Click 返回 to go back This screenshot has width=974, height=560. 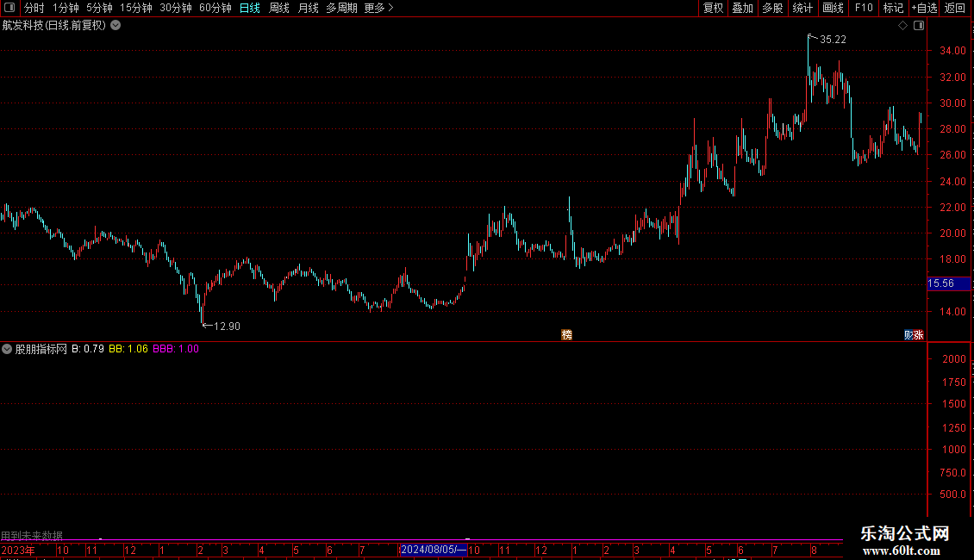click(955, 8)
